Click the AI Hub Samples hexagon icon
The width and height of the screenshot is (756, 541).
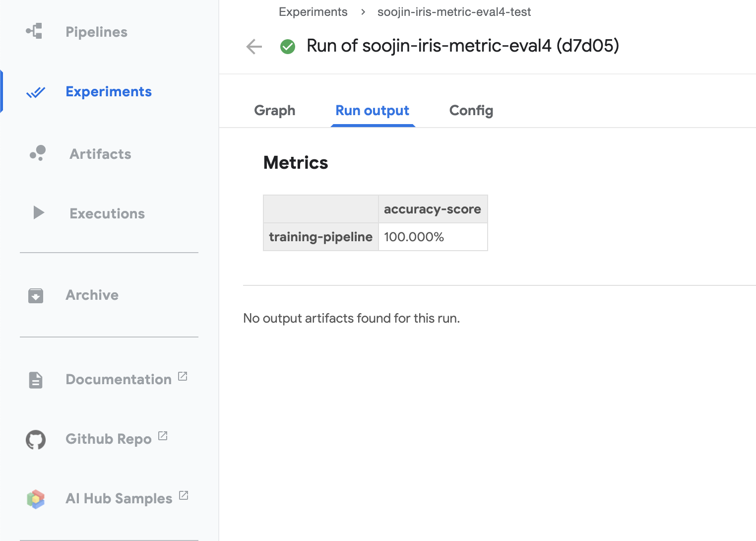tap(36, 499)
